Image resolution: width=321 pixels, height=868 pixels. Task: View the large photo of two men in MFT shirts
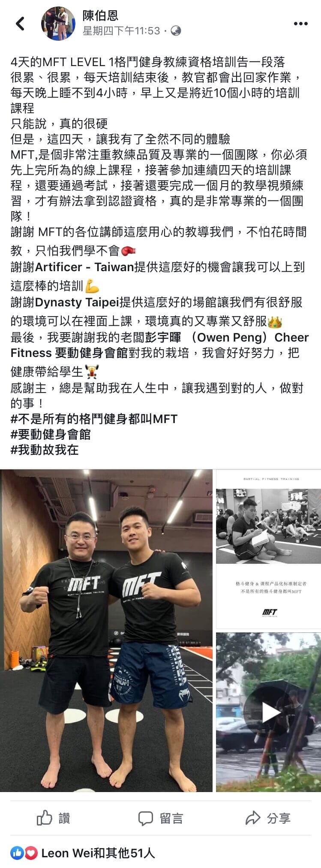[106, 630]
